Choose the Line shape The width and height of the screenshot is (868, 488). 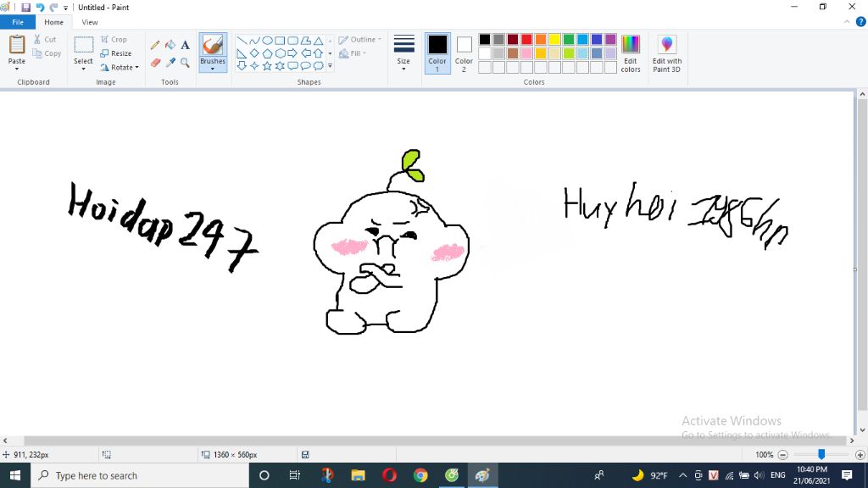point(242,41)
